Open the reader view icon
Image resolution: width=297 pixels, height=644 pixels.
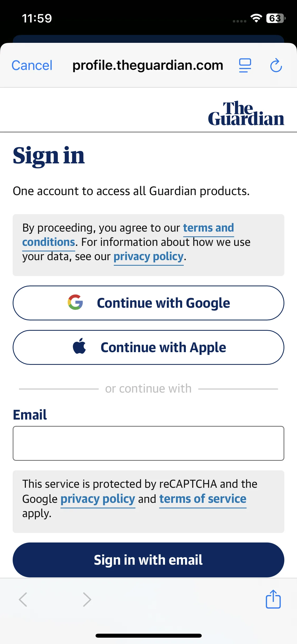click(x=245, y=66)
